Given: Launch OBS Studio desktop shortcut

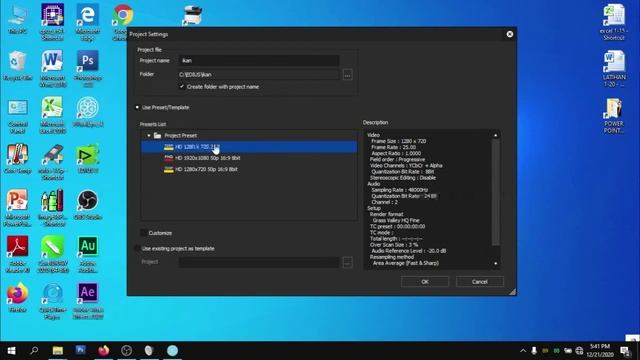Looking at the screenshot, I should pyautogui.click(x=88, y=205).
